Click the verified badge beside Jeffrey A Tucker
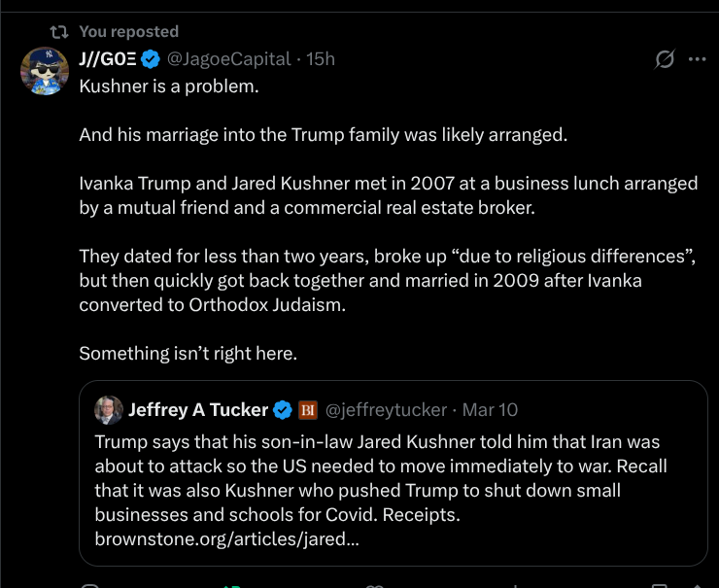The image size is (719, 588). [283, 410]
